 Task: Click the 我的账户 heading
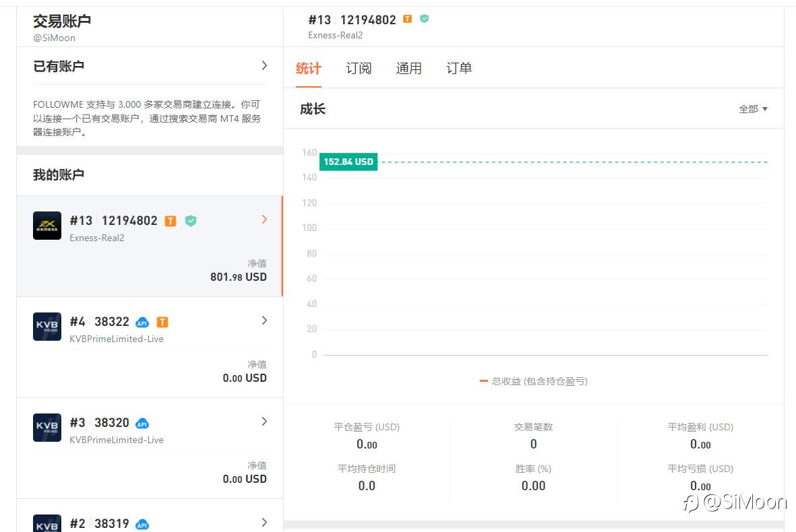(x=59, y=175)
